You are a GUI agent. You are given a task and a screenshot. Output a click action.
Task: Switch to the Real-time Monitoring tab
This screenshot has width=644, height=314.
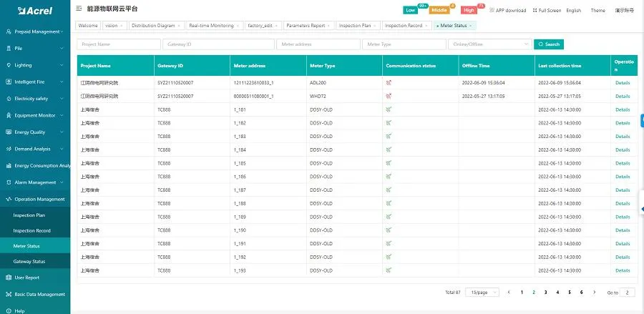tap(210, 26)
